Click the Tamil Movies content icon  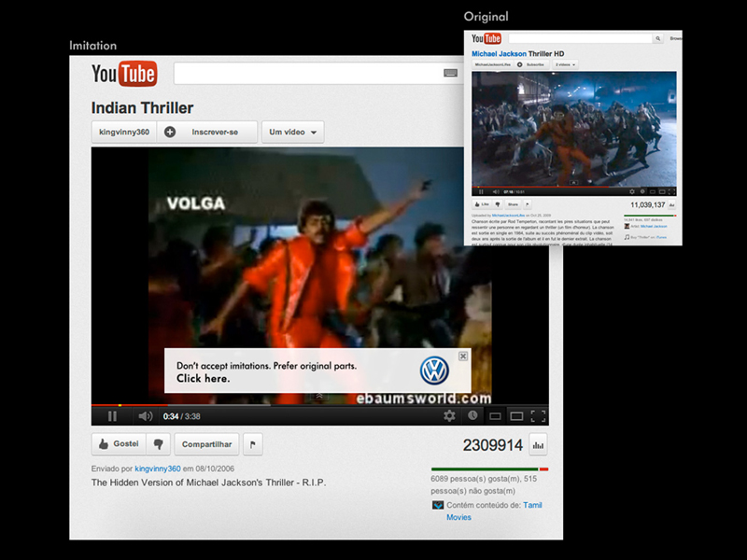(x=437, y=505)
